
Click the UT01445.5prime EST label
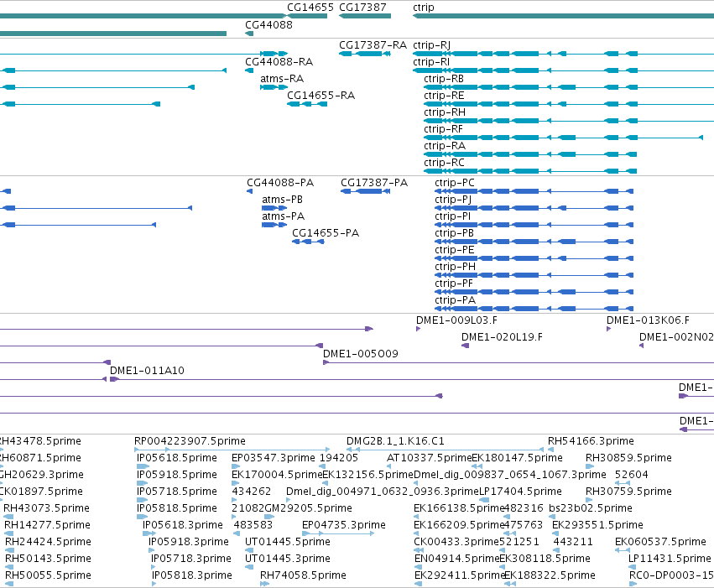tap(287, 543)
